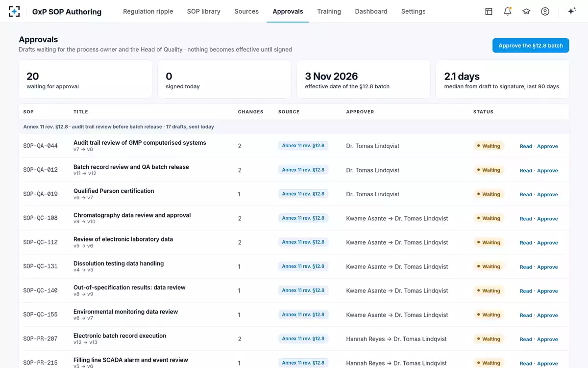Click 'Batch record review and QA batch release'
This screenshot has height=368, width=588.
[131, 167]
